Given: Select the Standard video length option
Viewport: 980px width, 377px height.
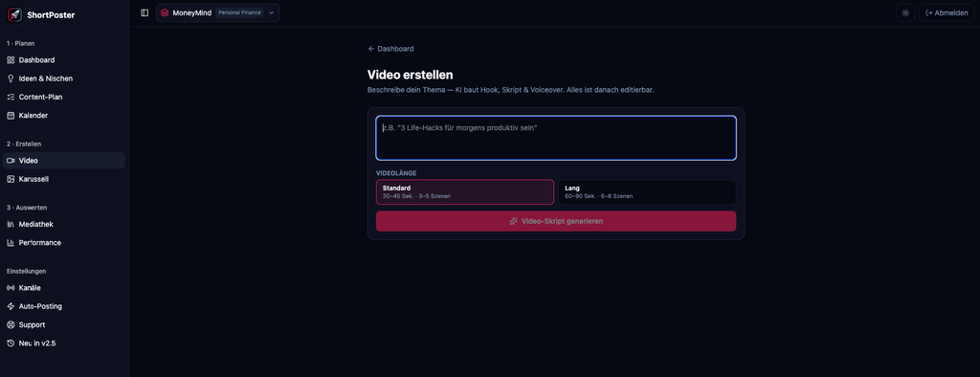Looking at the screenshot, I should [x=465, y=192].
